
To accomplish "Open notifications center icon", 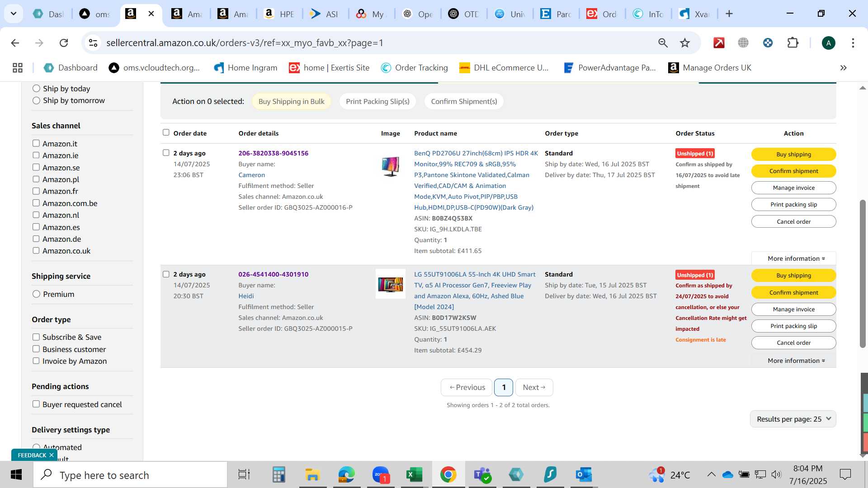I will point(845,474).
